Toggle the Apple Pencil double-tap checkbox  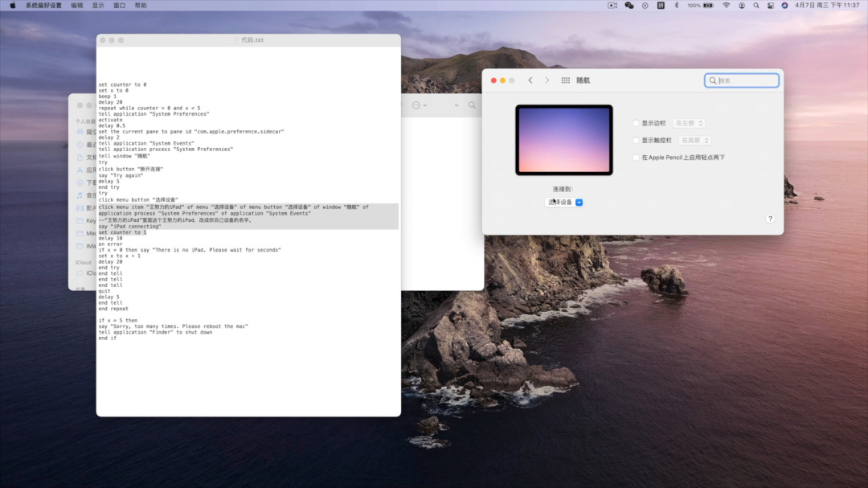click(636, 158)
